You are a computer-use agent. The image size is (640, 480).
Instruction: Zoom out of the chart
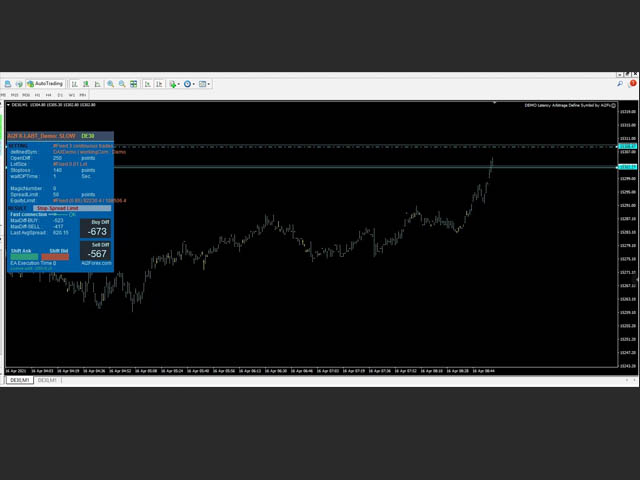pos(122,84)
